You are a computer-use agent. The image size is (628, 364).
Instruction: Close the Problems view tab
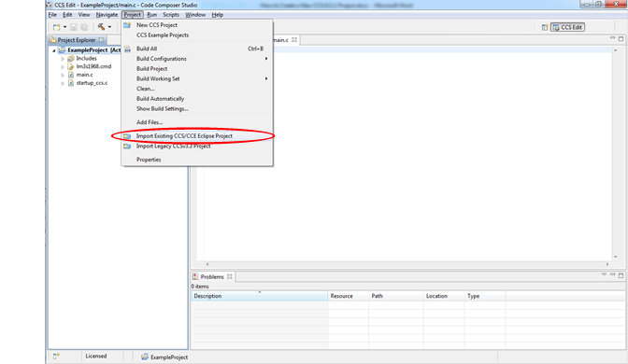[x=230, y=276]
